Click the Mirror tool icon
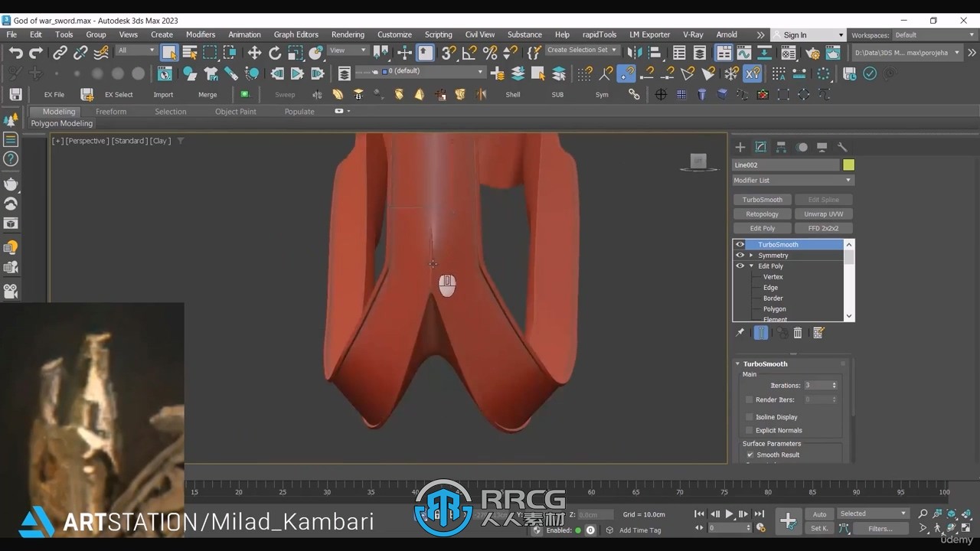980x551 pixels. click(635, 52)
